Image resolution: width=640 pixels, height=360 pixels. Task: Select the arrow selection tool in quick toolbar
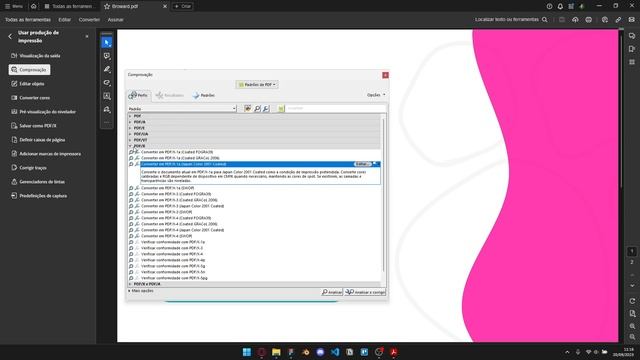(107, 42)
